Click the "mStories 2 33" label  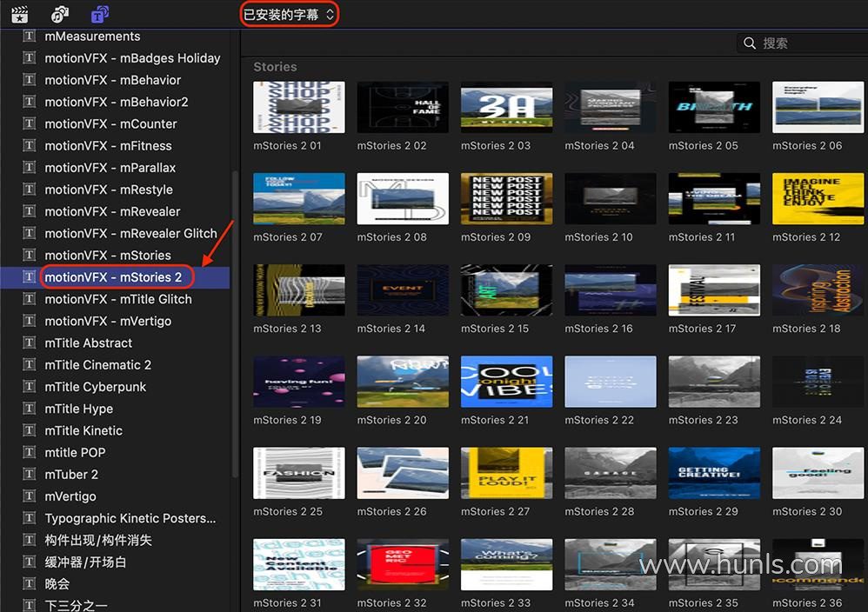click(x=496, y=603)
